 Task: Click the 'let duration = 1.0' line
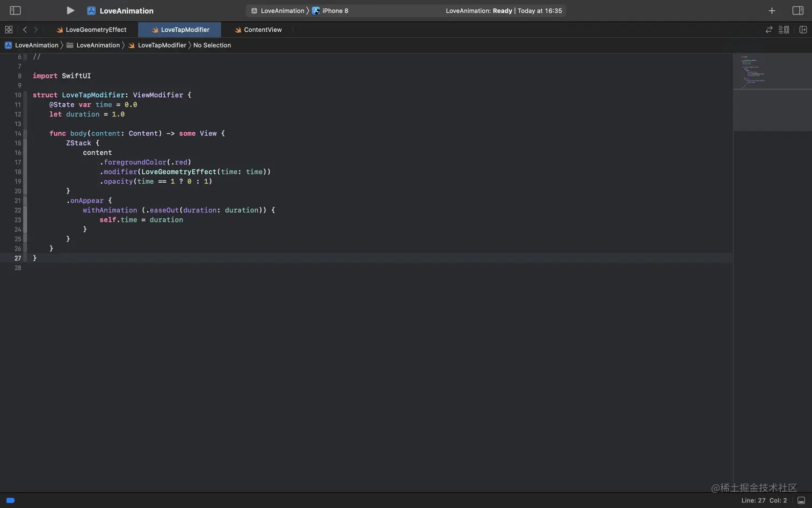(87, 115)
